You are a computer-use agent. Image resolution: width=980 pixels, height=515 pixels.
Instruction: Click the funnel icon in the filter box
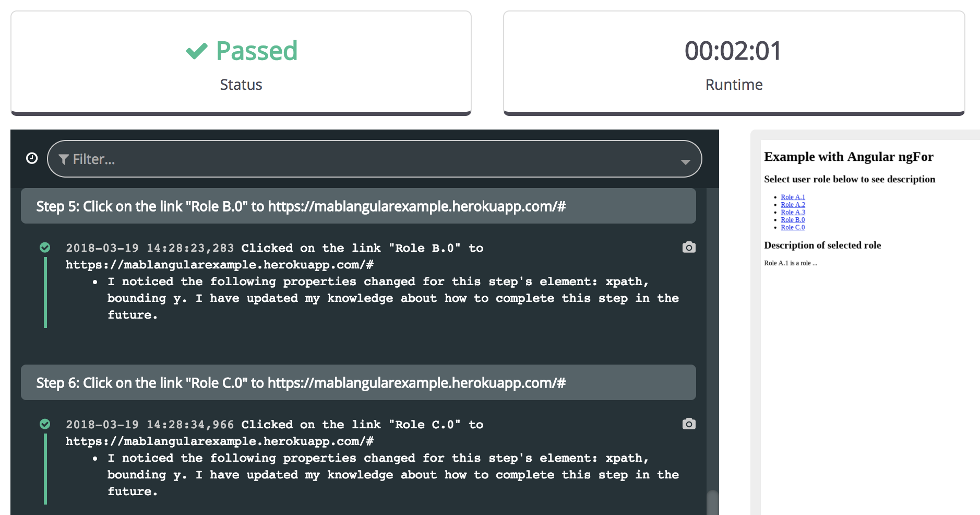click(x=64, y=159)
